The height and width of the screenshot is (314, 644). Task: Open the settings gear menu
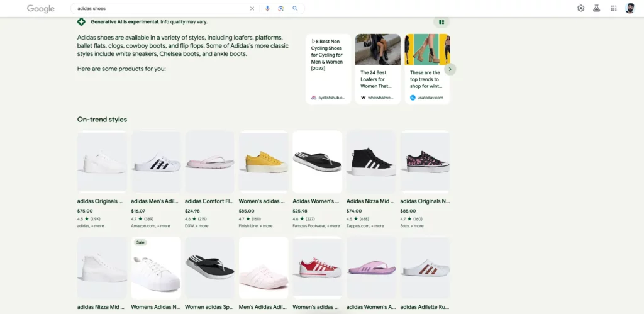click(580, 8)
